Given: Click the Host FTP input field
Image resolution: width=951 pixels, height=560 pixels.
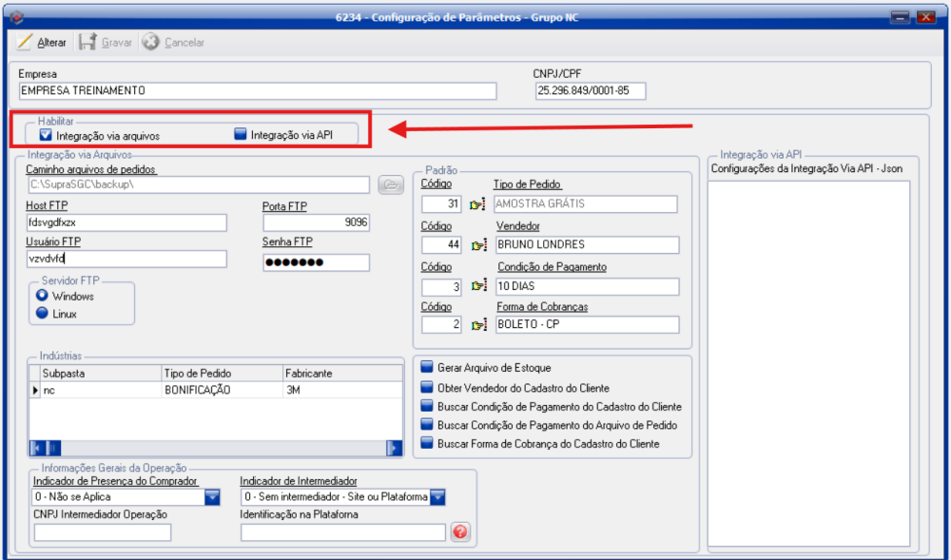Looking at the screenshot, I should pos(126,222).
